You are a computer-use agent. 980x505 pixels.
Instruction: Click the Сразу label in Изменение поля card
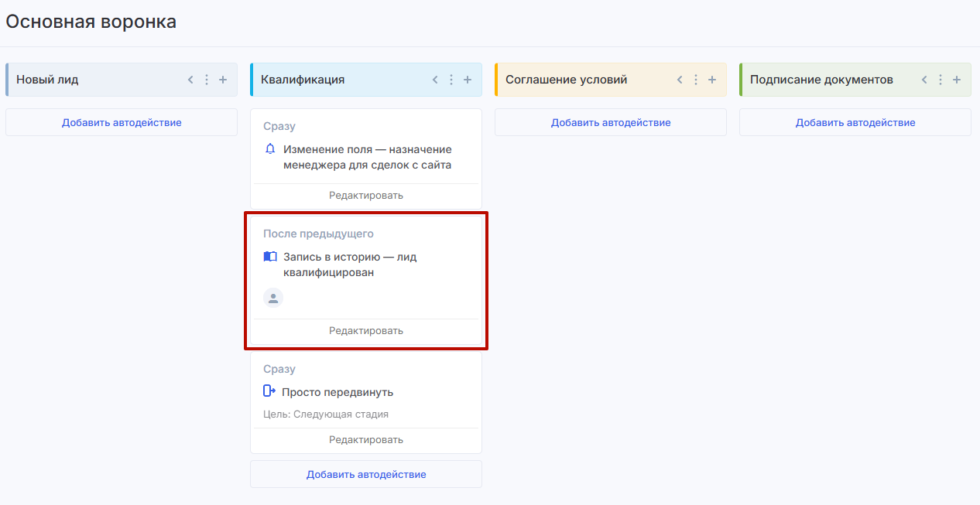pos(279,126)
